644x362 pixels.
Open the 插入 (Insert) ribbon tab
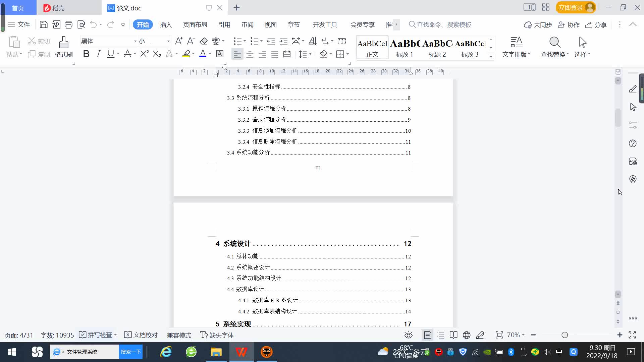[166, 25]
